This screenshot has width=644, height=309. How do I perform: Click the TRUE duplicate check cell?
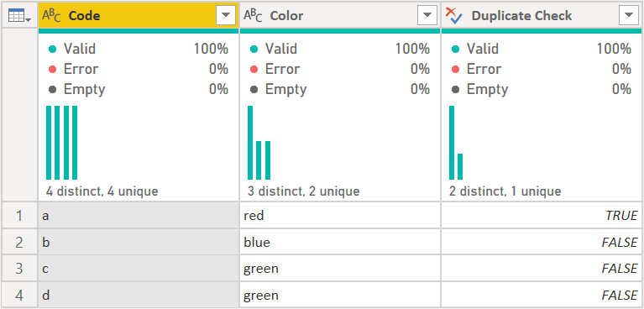click(542, 215)
